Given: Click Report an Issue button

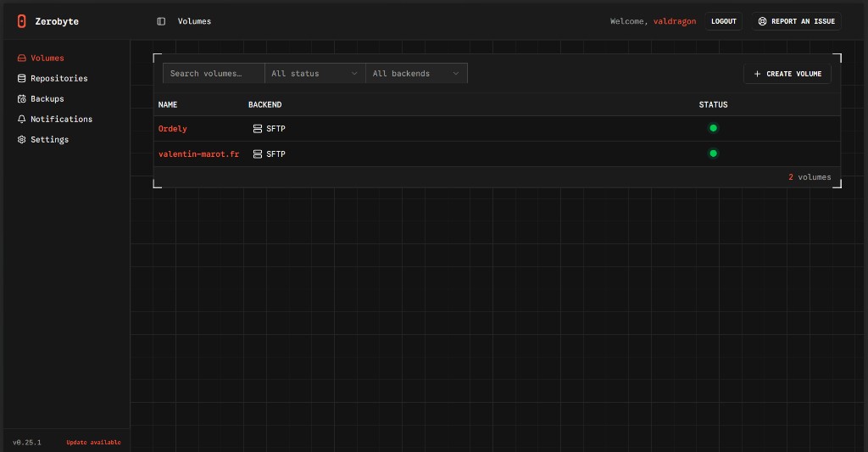Looking at the screenshot, I should point(796,21).
